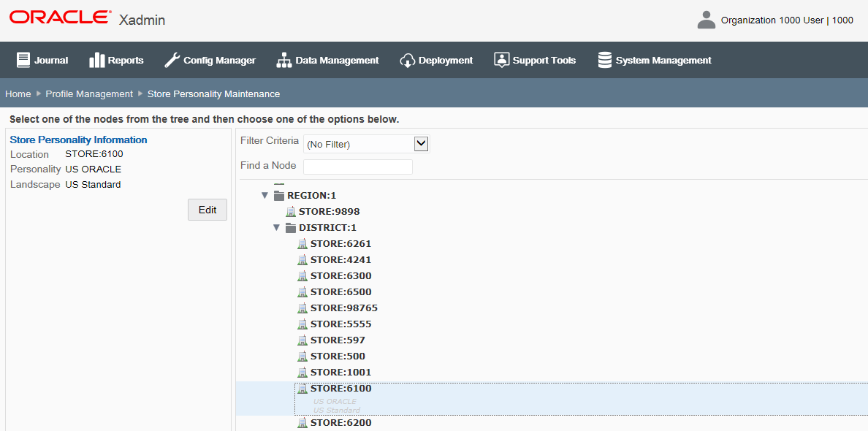Image resolution: width=868 pixels, height=431 pixels.
Task: Click Location value STORE:6100 in left panel
Action: [x=94, y=154]
